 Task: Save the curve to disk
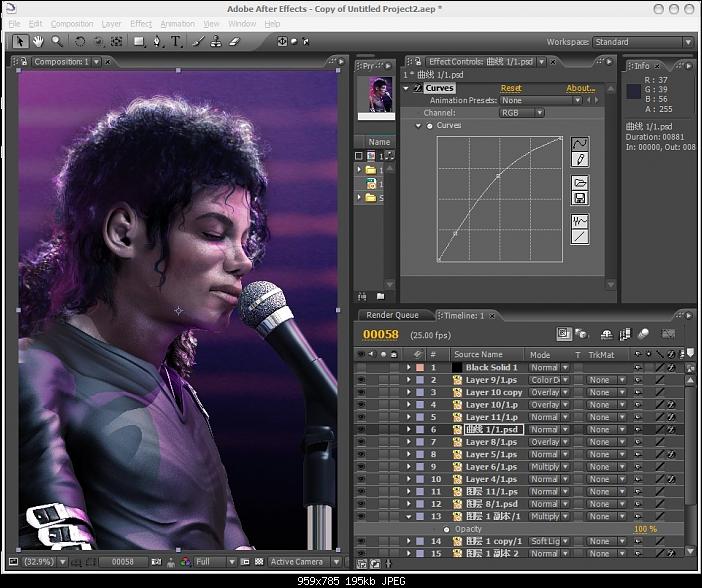[580, 198]
